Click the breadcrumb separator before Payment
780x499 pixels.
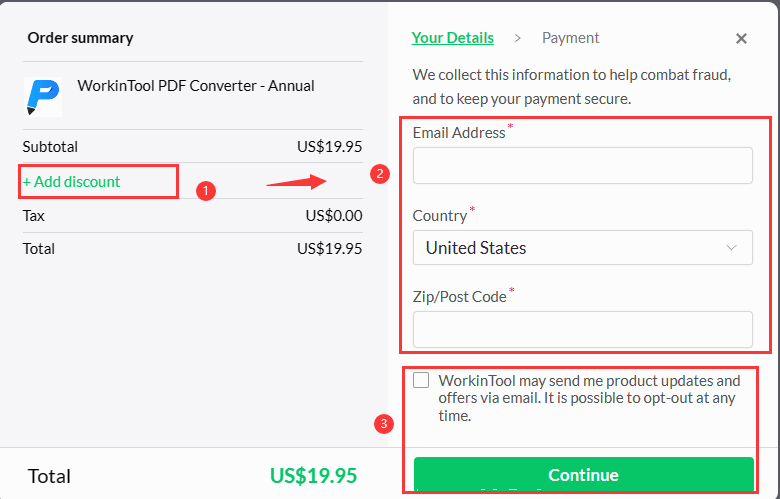(x=517, y=38)
